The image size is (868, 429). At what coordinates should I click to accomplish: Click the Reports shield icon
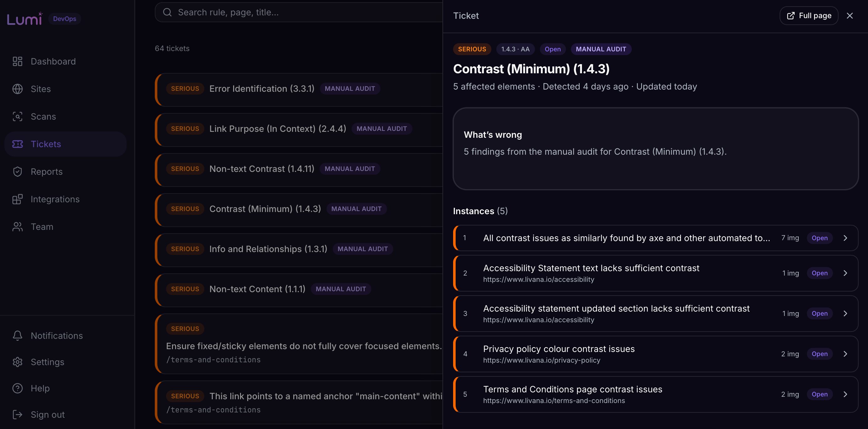tap(18, 172)
